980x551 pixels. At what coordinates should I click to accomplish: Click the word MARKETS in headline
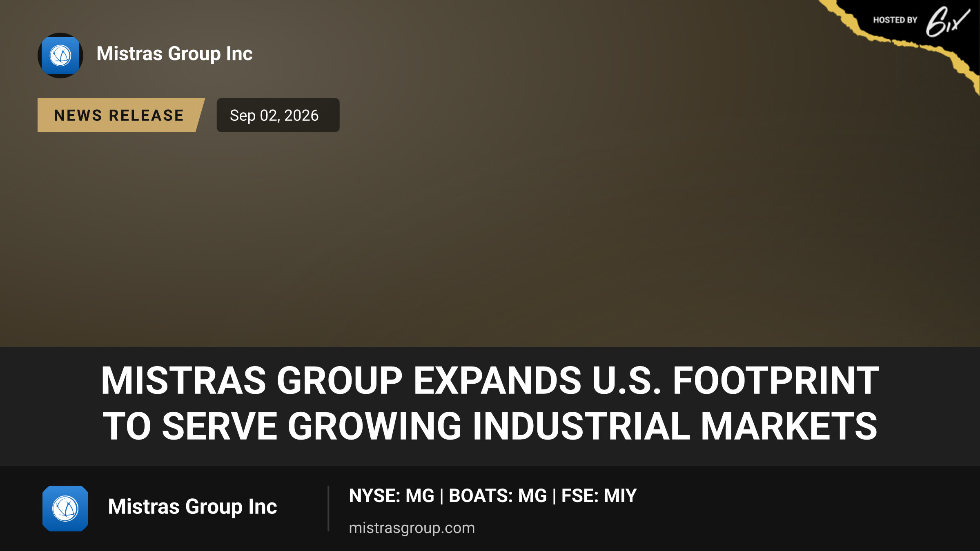point(789,426)
